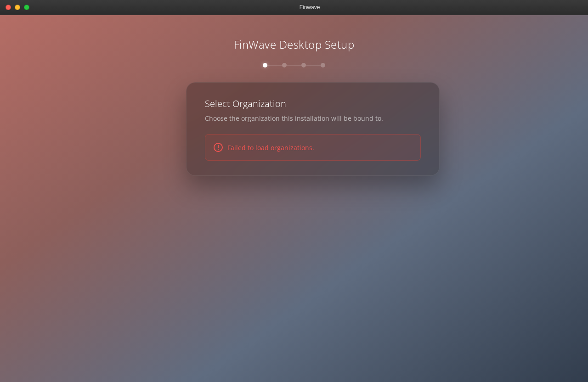Minimize the Finwave window
Image resolution: width=588 pixels, height=382 pixels.
tap(17, 7)
